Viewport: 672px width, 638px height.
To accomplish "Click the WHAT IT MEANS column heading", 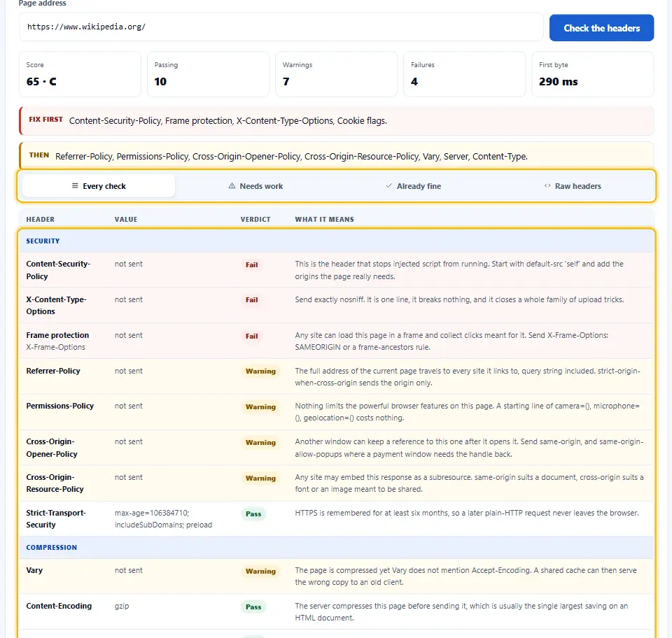I will (x=324, y=219).
